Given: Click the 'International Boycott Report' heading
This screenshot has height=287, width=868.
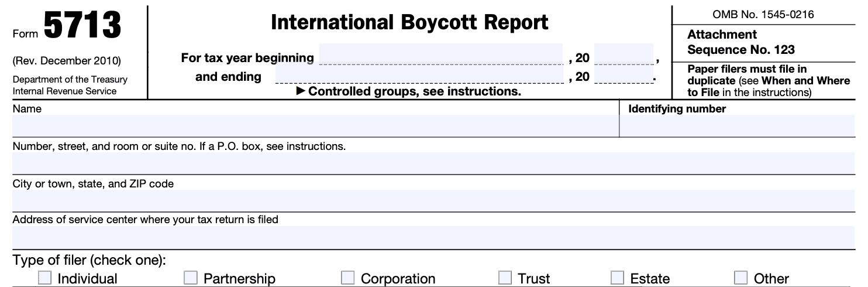Looking at the screenshot, I should [409, 22].
